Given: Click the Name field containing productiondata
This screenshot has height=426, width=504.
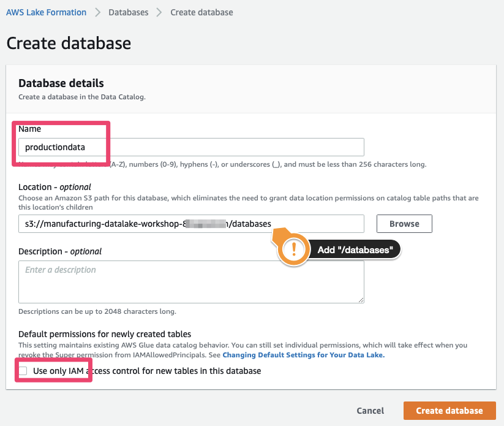Looking at the screenshot, I should [x=191, y=147].
